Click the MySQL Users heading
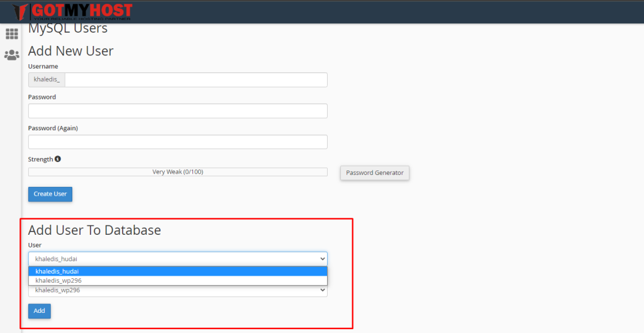The height and width of the screenshot is (333, 644). [x=68, y=28]
